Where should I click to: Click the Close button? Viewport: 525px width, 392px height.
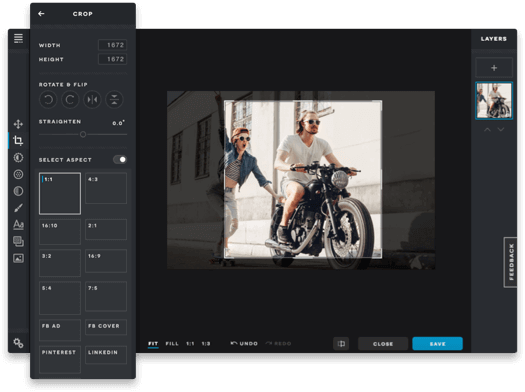point(383,344)
